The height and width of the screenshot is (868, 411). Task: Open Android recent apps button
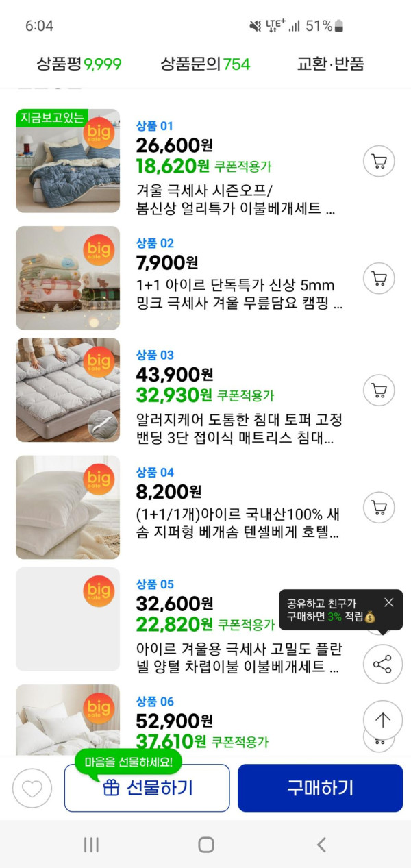point(91,845)
